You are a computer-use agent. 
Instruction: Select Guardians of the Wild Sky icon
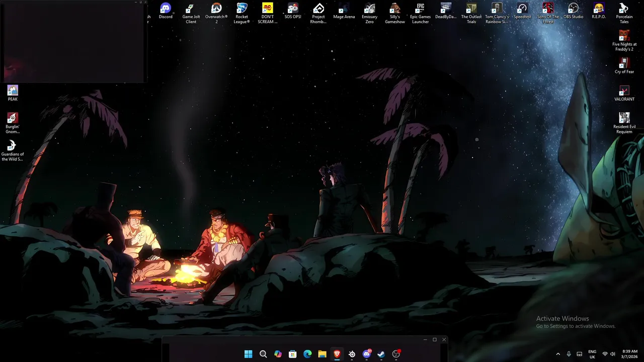tap(13, 151)
